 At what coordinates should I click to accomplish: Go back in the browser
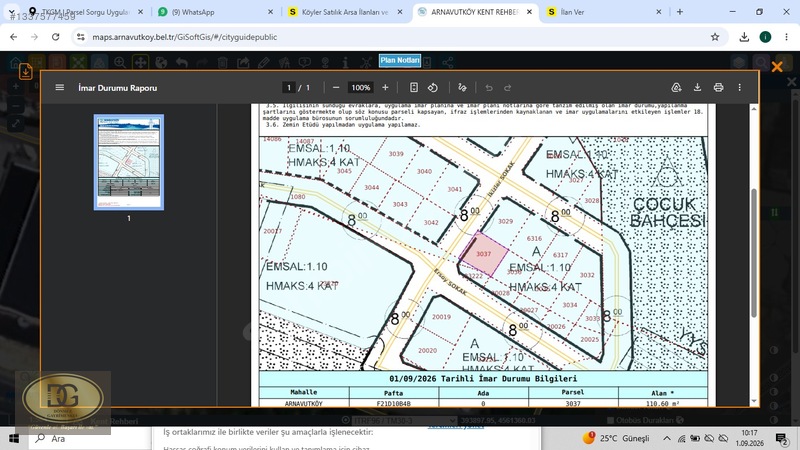14,37
